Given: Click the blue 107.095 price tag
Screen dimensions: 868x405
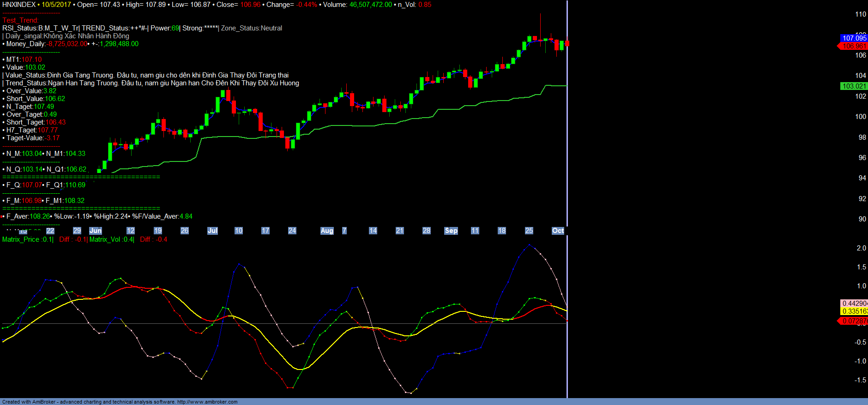Looking at the screenshot, I should coord(854,38).
